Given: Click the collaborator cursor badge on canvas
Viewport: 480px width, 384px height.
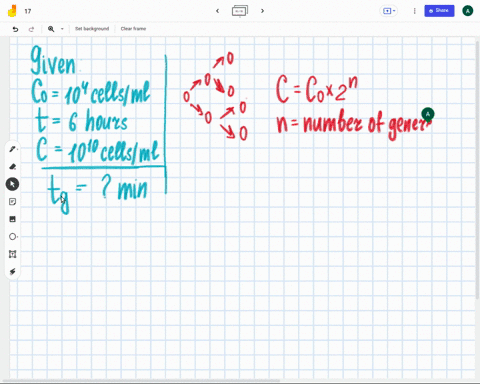Looking at the screenshot, I should (x=428, y=114).
